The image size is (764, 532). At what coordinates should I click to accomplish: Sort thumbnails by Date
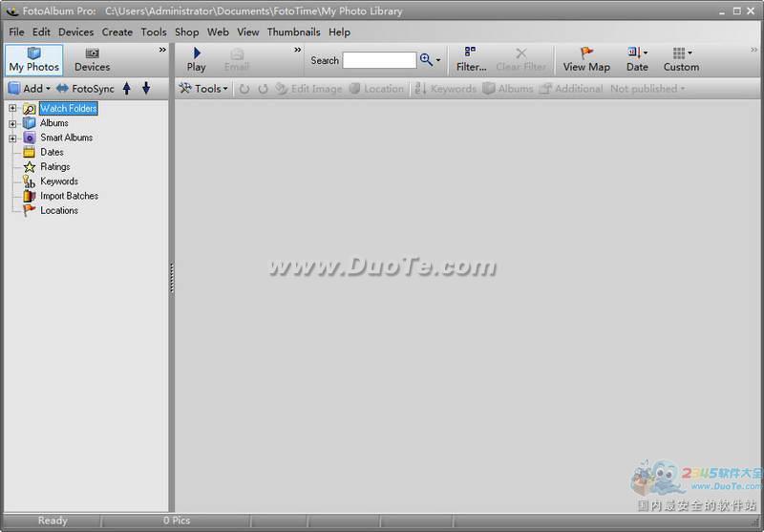click(635, 60)
